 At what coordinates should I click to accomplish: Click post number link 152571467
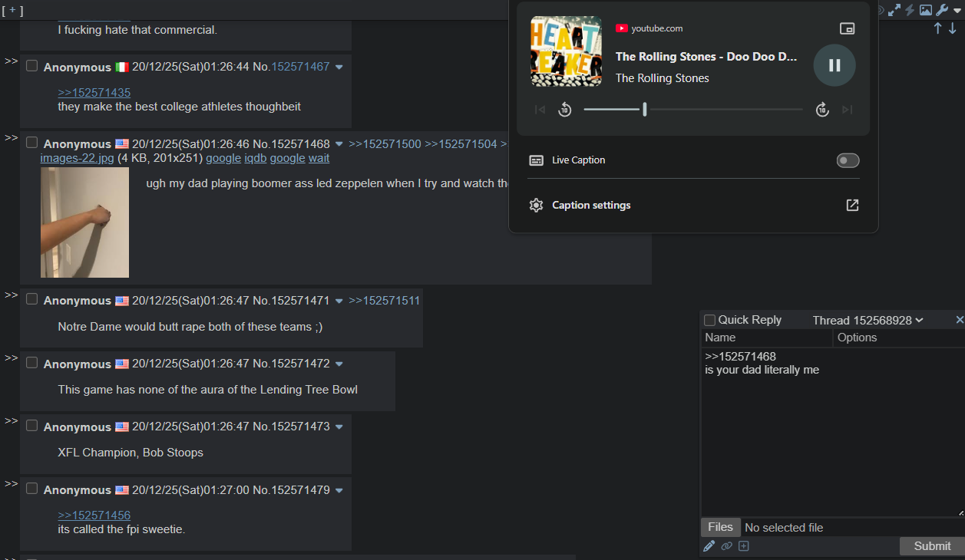[x=300, y=68]
